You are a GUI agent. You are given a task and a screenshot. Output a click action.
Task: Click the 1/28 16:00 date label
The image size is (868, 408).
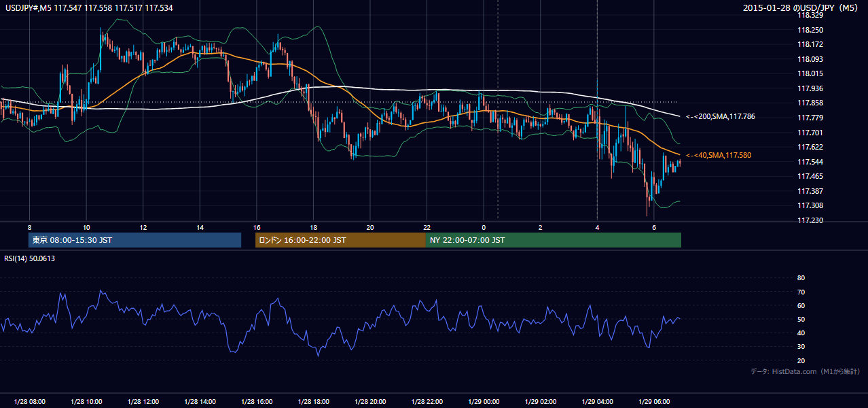coord(257,402)
